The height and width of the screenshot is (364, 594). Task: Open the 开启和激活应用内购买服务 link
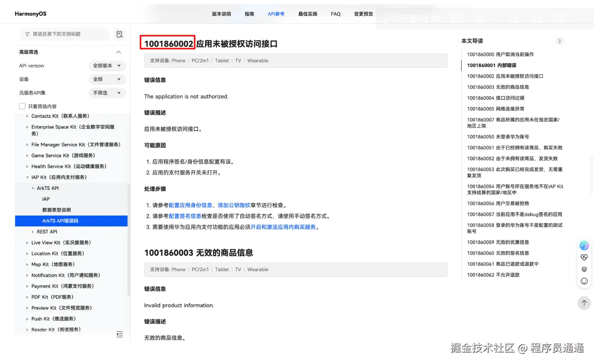point(283,227)
